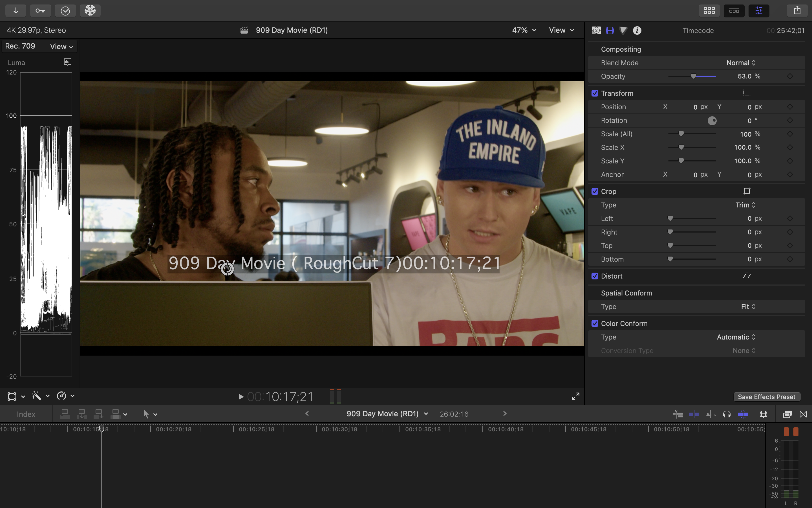Uncheck the Crop checkbox
Screen dimensions: 812x508
(x=595, y=191)
